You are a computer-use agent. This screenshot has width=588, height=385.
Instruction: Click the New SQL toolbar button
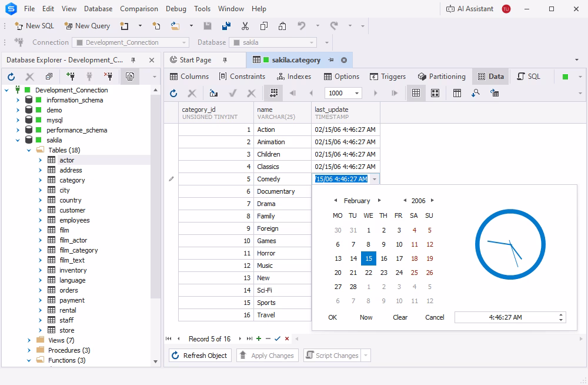[34, 26]
